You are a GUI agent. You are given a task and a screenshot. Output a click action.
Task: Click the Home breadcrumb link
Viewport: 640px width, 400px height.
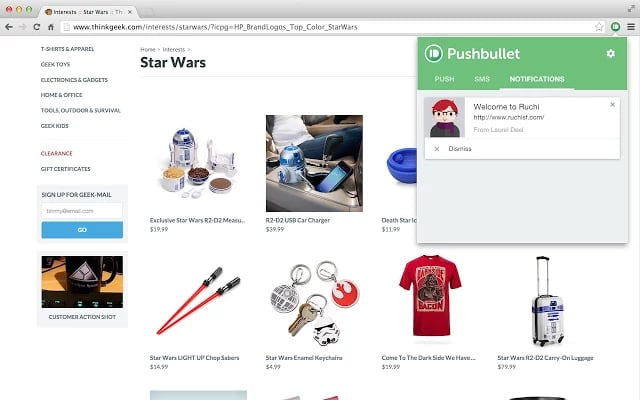coord(148,49)
